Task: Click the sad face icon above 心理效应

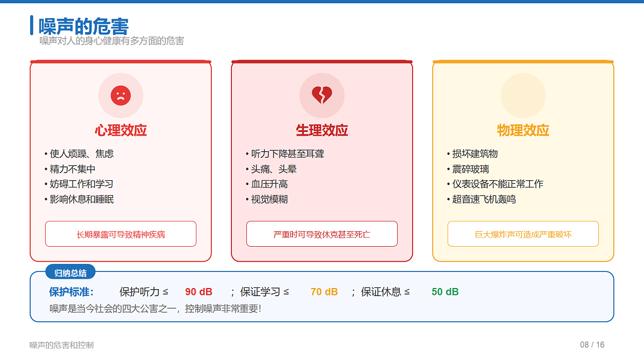Action: (121, 95)
